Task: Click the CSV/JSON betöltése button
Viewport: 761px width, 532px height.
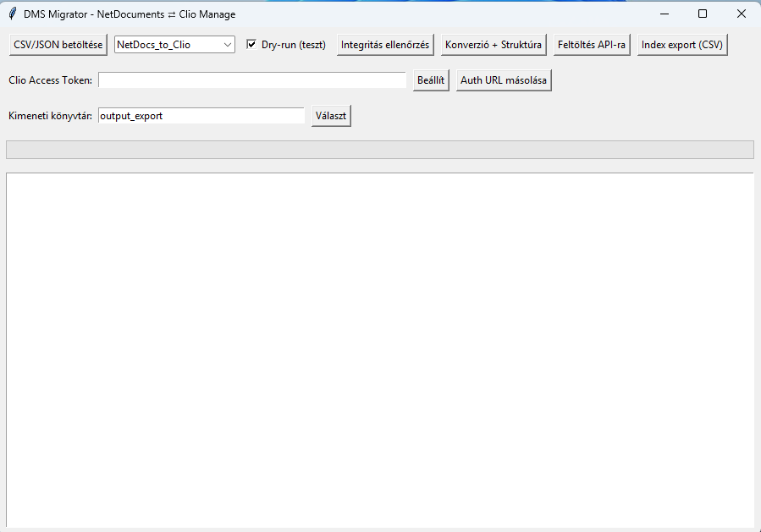Action: 58,45
